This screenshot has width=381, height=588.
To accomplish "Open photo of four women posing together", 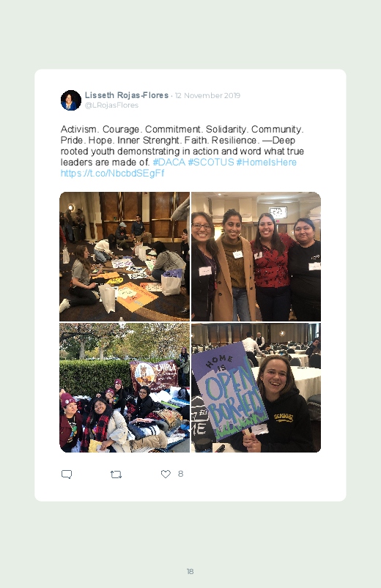I will point(256,256).
